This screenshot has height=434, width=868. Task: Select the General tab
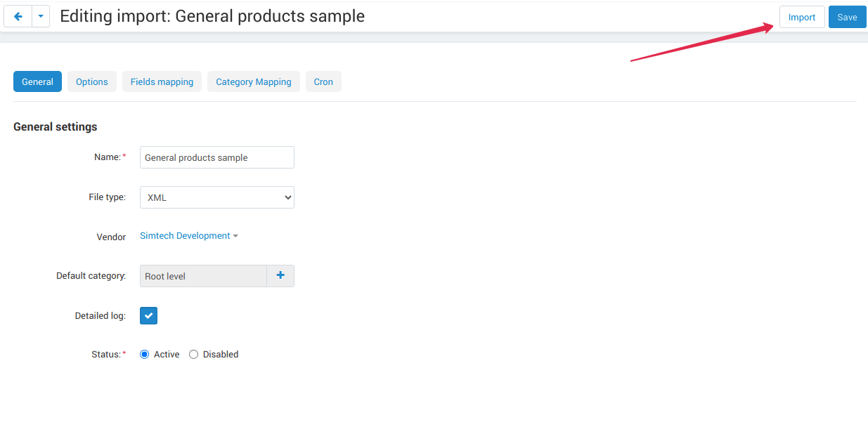click(x=37, y=82)
